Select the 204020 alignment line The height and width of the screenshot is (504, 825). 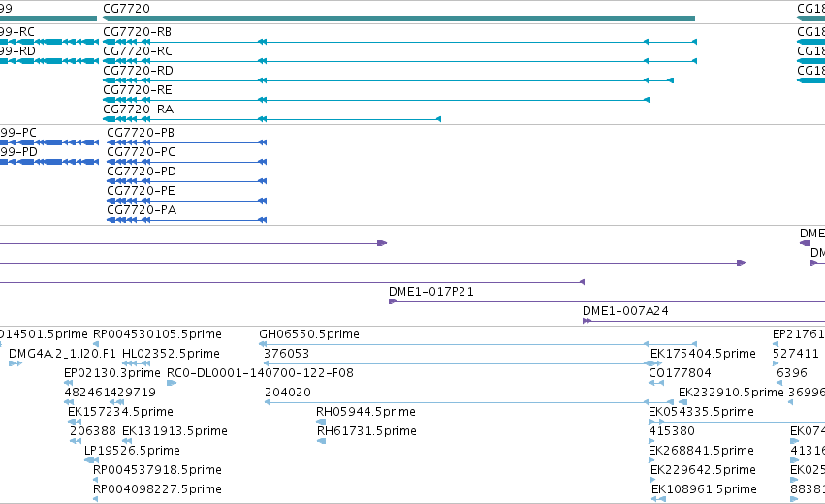469,402
